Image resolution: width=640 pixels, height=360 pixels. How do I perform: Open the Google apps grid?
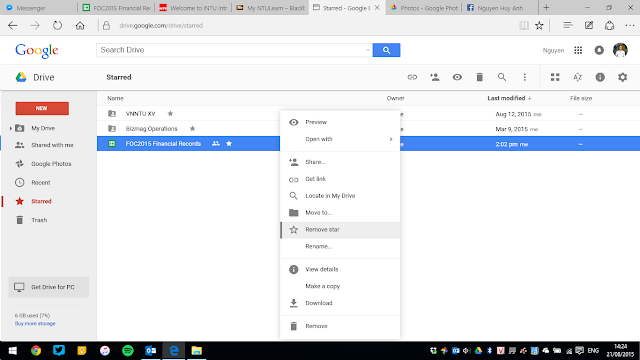pos(578,50)
